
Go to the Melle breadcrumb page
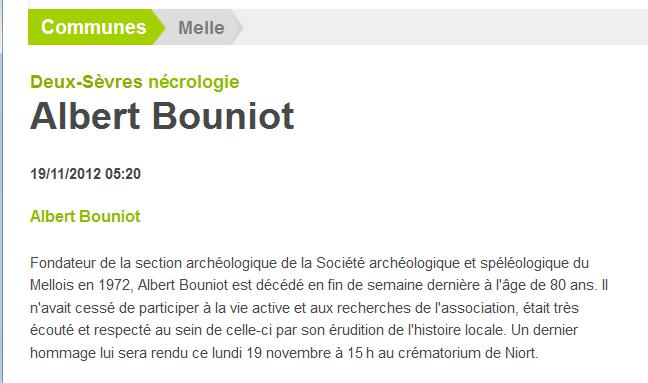point(201,28)
